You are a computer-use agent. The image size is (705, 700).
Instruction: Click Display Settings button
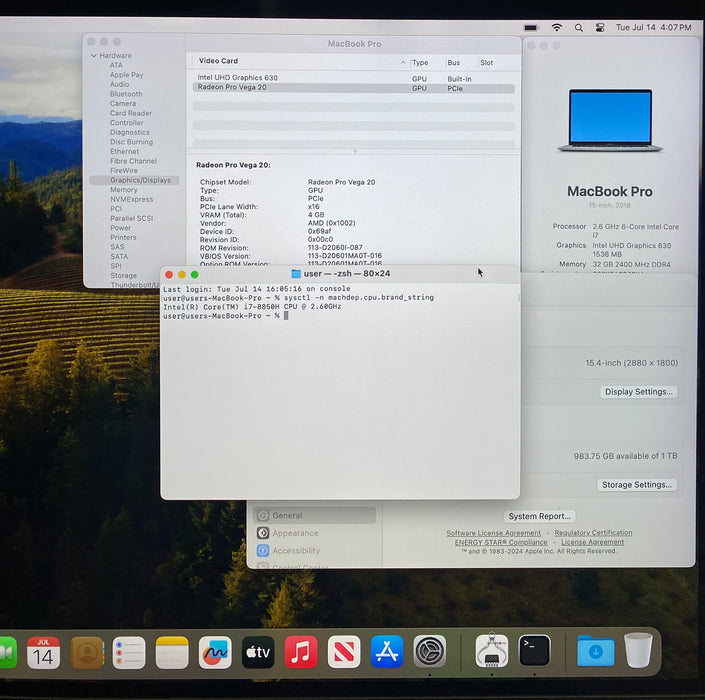pos(639,392)
